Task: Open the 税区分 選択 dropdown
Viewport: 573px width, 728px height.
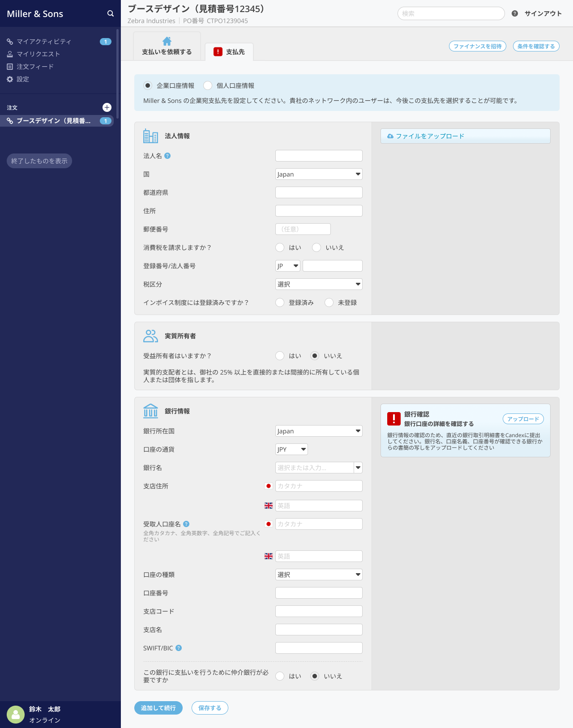Action: tap(319, 284)
